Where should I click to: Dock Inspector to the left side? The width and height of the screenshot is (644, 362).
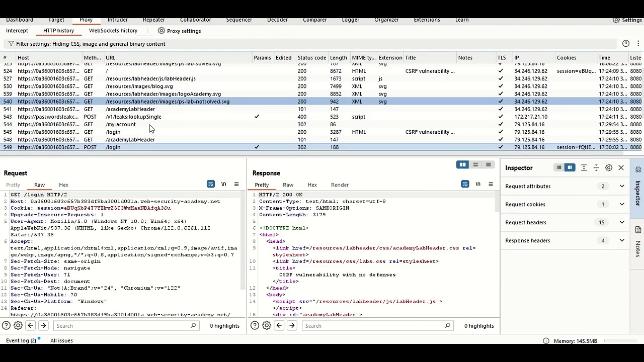pos(558,167)
